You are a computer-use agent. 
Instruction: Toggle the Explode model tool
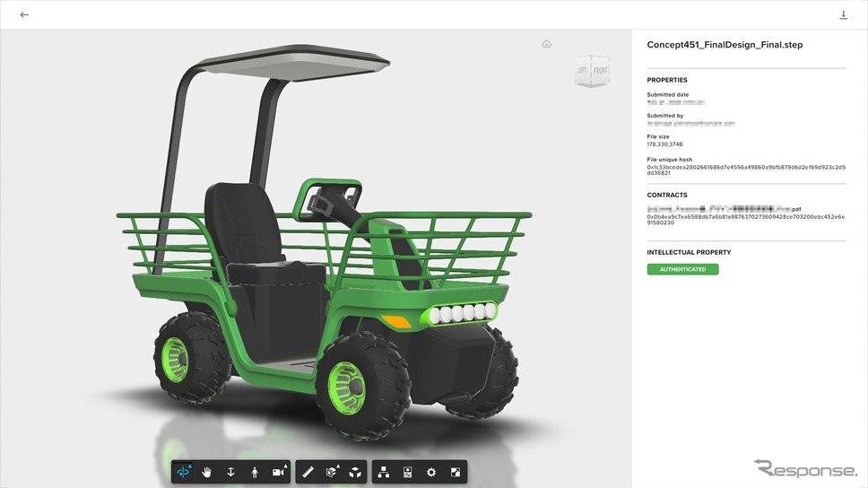click(355, 472)
